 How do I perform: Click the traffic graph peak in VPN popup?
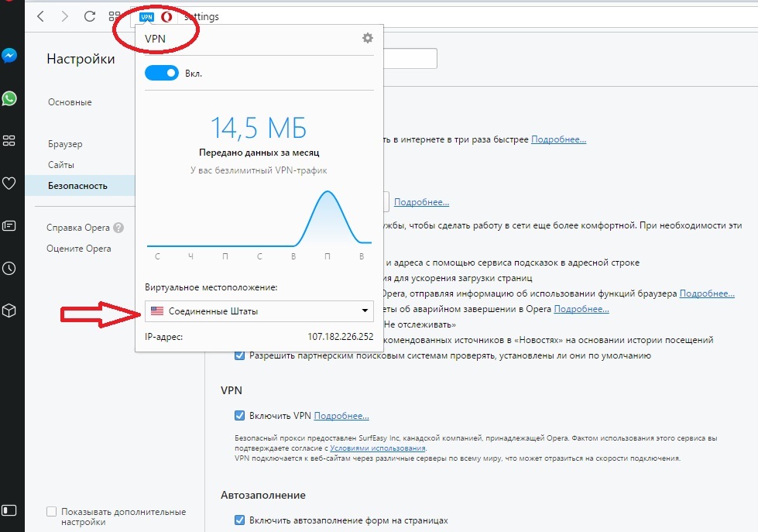(x=328, y=193)
